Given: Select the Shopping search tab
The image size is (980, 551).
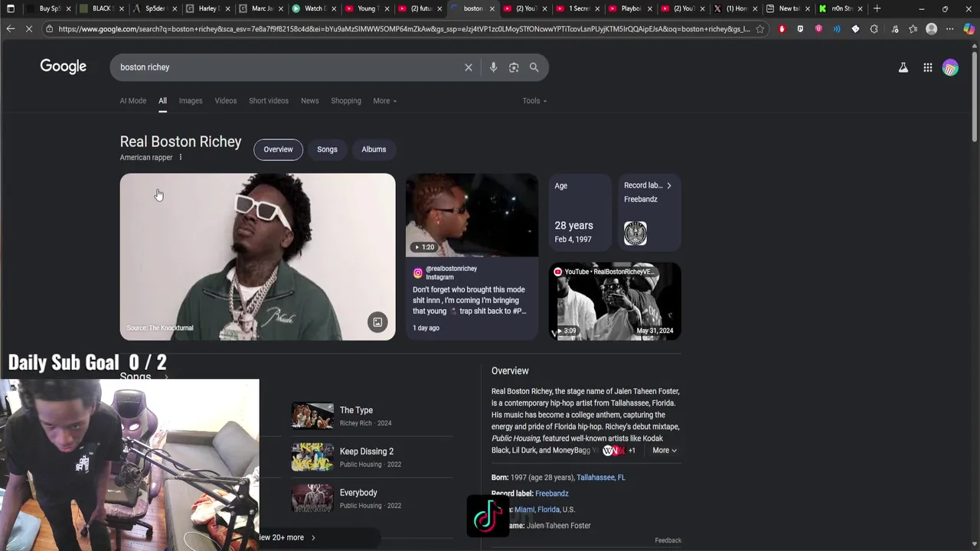Looking at the screenshot, I should [346, 101].
